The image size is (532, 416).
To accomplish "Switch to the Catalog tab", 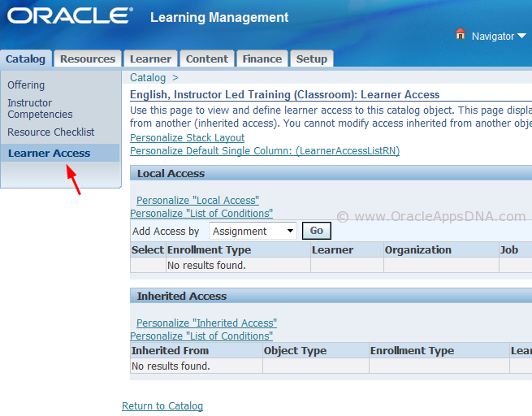I will point(25,58).
